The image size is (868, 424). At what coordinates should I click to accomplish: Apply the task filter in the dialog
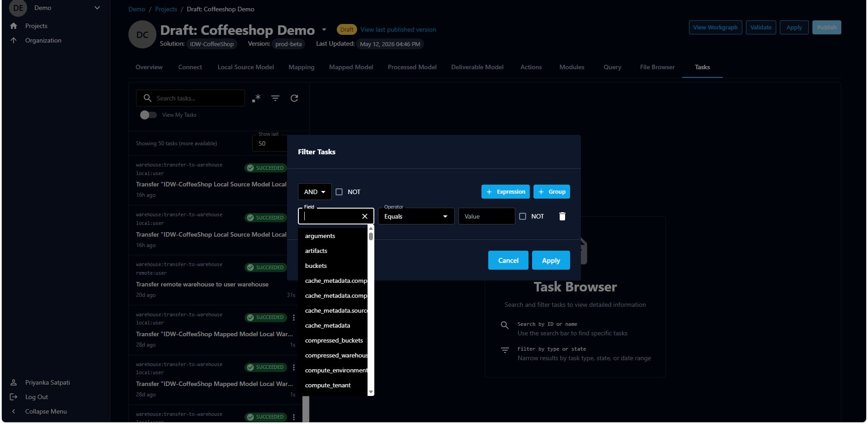tap(551, 260)
